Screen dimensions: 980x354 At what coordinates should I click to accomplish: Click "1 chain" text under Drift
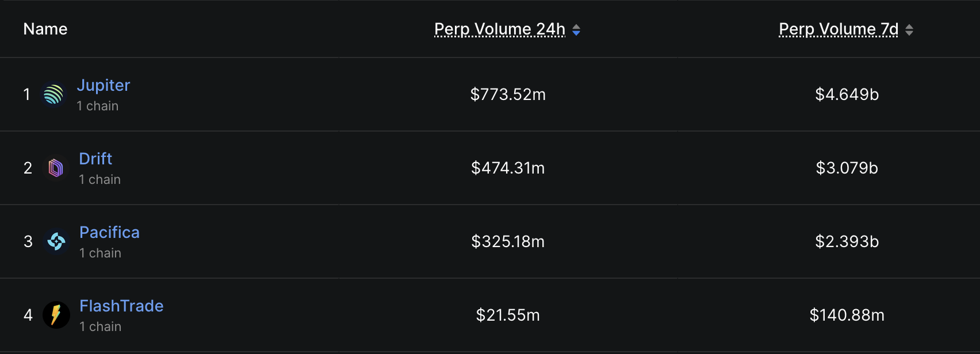tap(100, 179)
